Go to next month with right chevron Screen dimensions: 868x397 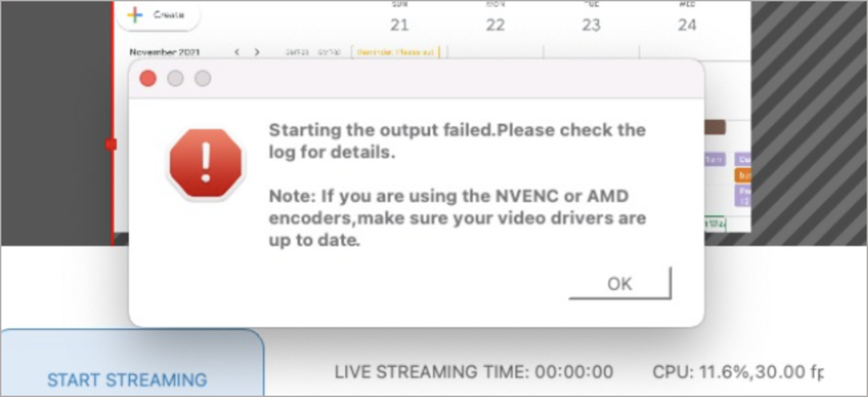tap(257, 52)
